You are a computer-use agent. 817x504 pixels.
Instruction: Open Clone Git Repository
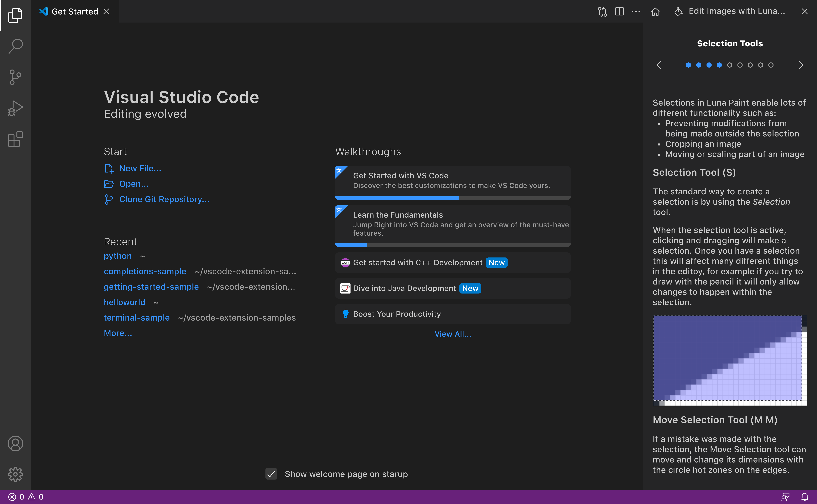click(164, 199)
